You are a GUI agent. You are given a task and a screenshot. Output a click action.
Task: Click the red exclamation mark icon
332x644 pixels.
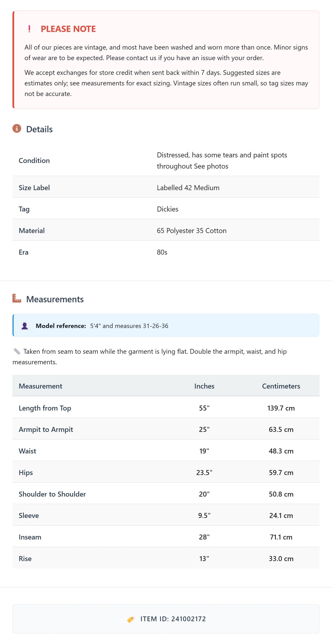29,29
